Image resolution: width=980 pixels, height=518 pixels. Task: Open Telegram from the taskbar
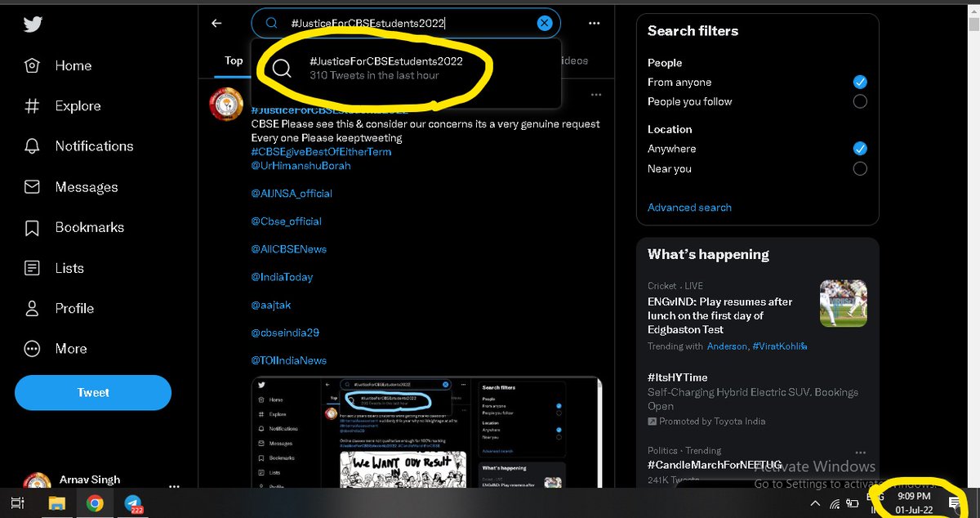point(134,503)
